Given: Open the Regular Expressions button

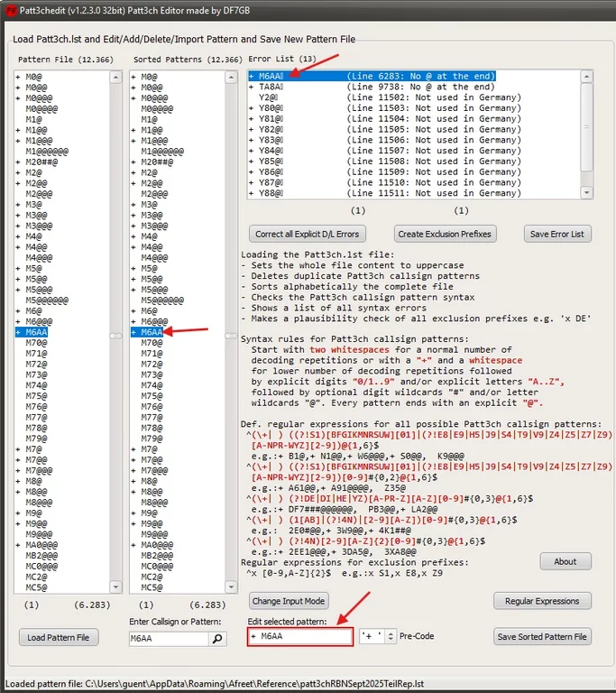Looking at the screenshot, I should click(542, 601).
